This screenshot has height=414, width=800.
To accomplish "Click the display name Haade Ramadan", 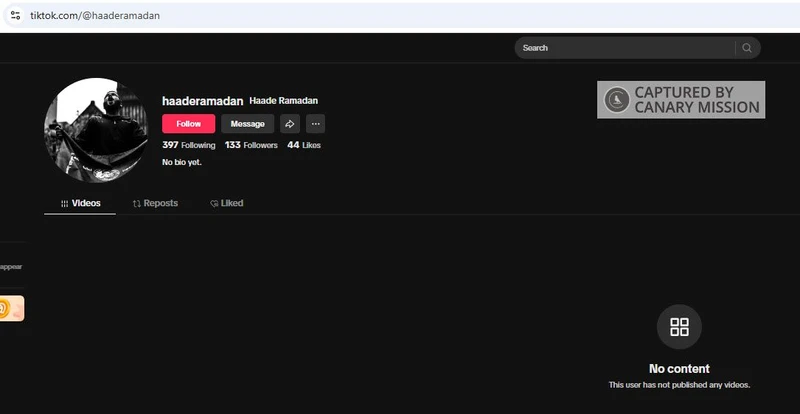I will [284, 101].
